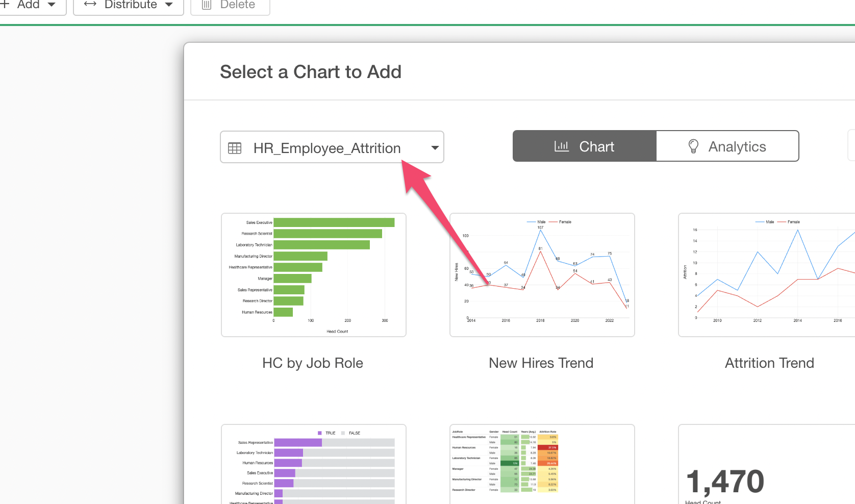This screenshot has height=504, width=855.
Task: Click caret arrow of HR_Employee_Attrition selector
Action: (435, 148)
